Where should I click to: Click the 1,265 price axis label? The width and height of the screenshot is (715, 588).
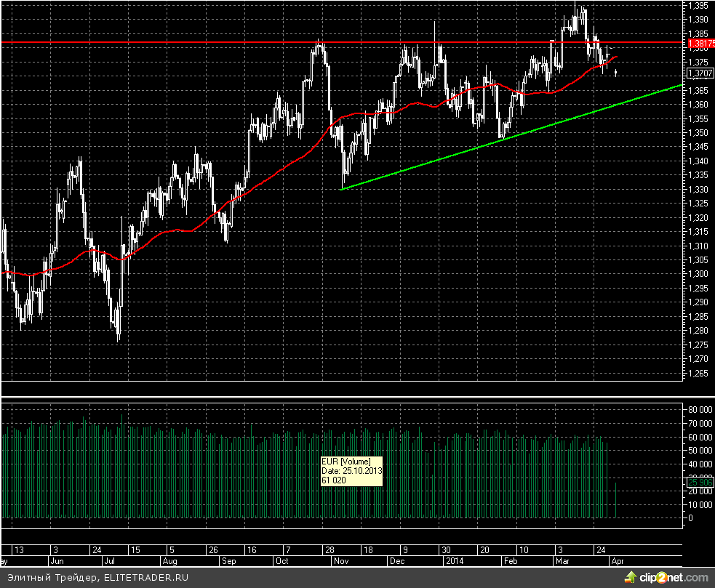pyautogui.click(x=698, y=374)
